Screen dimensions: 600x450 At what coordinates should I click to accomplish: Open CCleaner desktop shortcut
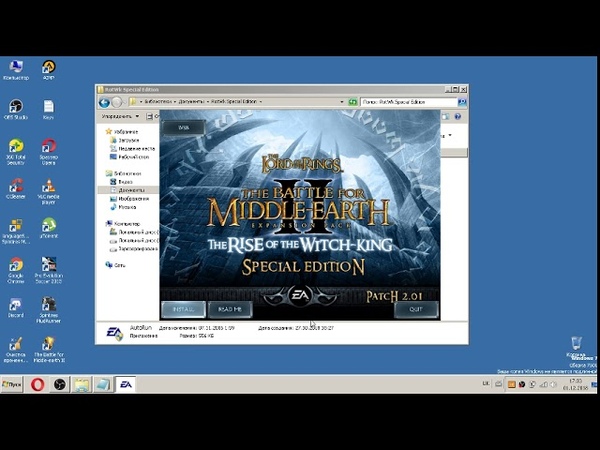(16, 189)
